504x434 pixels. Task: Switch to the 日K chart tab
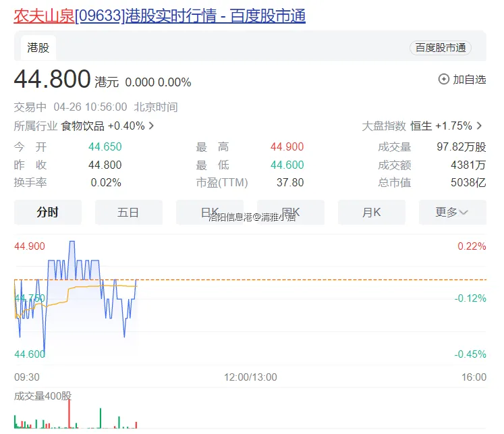(210, 212)
